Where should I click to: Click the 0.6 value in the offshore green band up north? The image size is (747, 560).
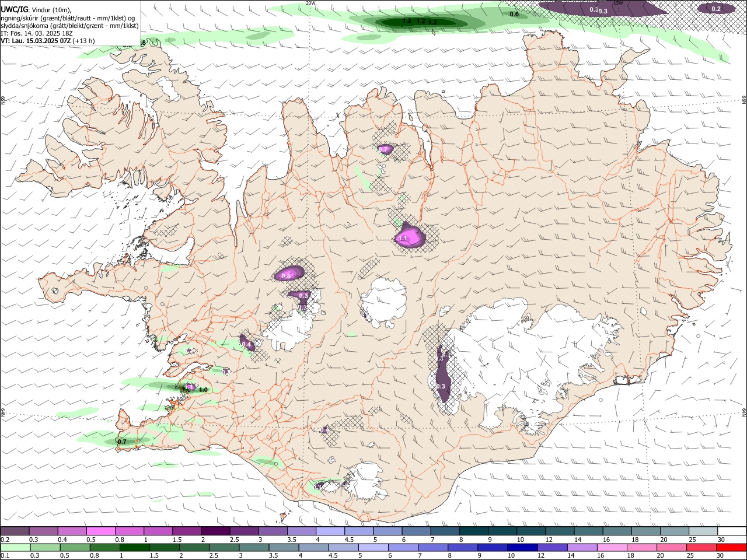(x=514, y=14)
